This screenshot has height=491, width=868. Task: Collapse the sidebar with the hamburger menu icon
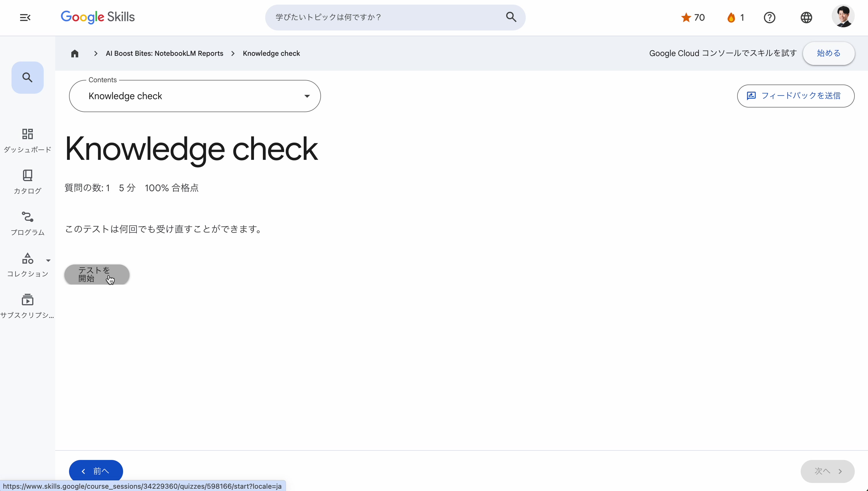[x=25, y=18]
